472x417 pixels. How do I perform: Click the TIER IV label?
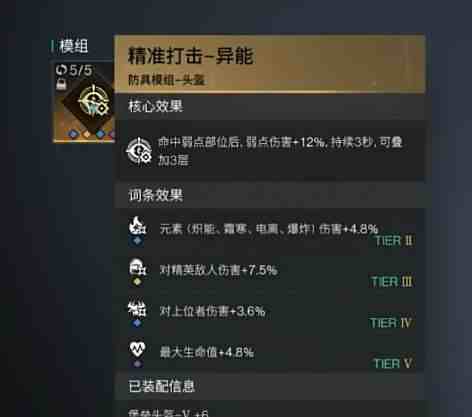(391, 323)
